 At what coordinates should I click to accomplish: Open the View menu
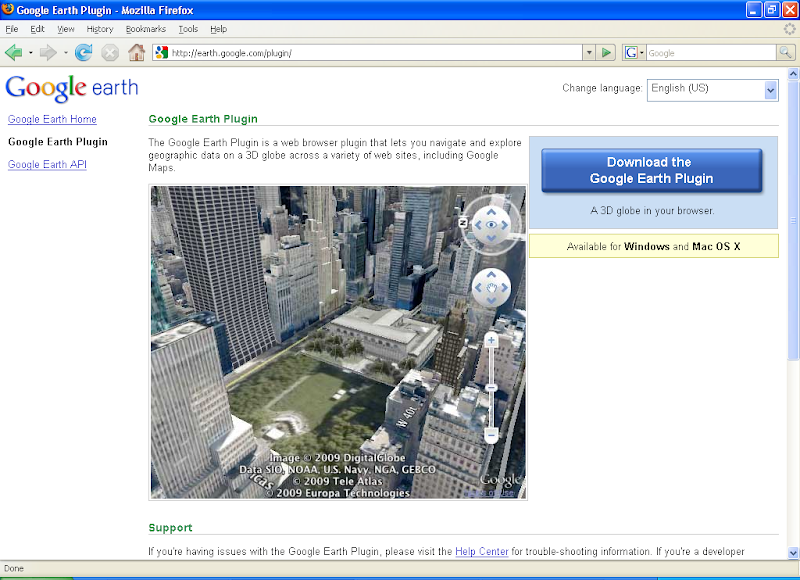[x=65, y=29]
